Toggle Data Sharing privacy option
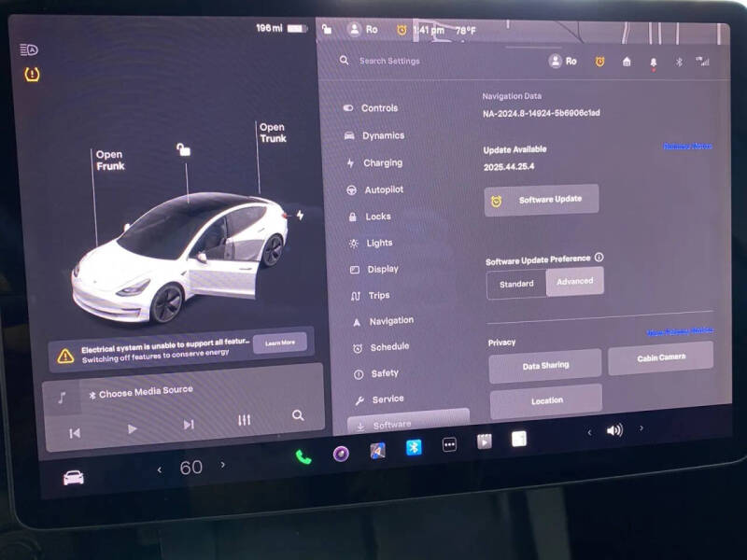Image resolution: width=747 pixels, height=560 pixels. click(546, 364)
